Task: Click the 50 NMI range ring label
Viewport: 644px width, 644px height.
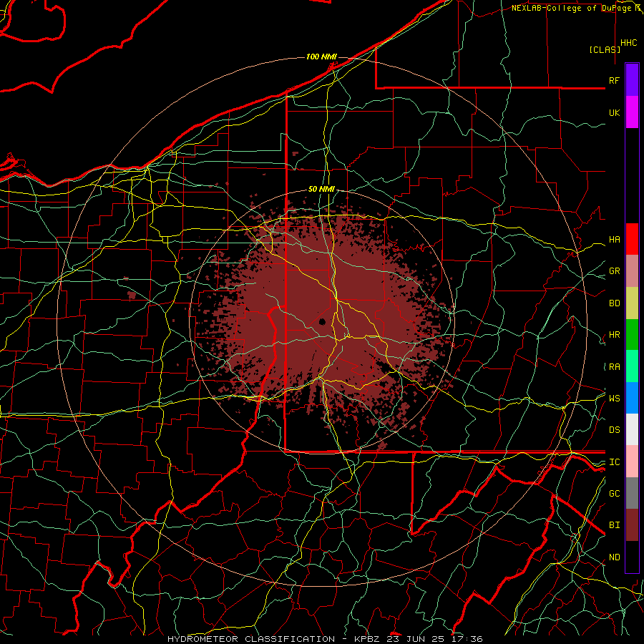Action: pyautogui.click(x=321, y=190)
